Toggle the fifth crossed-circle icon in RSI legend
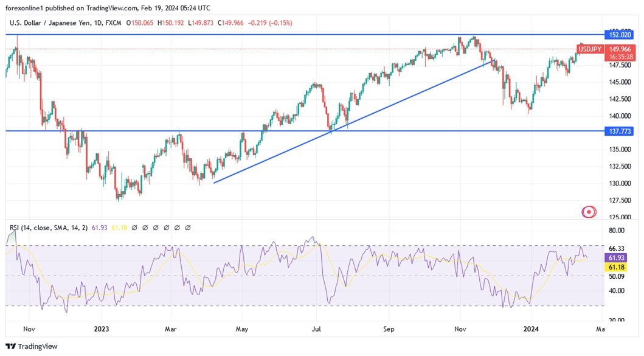This screenshot has height=356, width=644. pos(176,227)
